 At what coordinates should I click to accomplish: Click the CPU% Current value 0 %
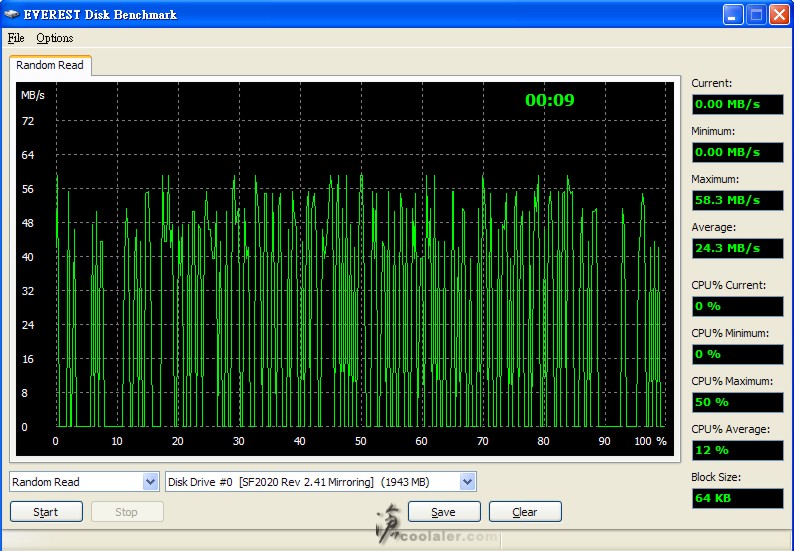[x=737, y=306]
